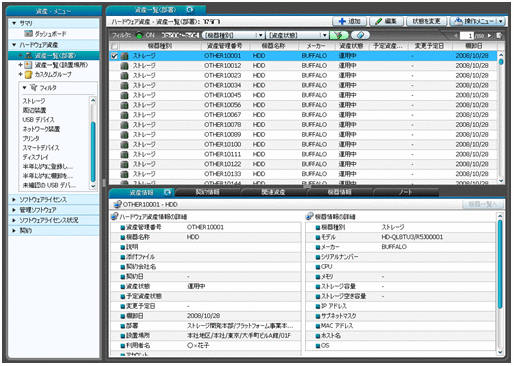The image size is (514, 366).
Task: Sort by 棚卸日 column header
Action: (x=474, y=46)
